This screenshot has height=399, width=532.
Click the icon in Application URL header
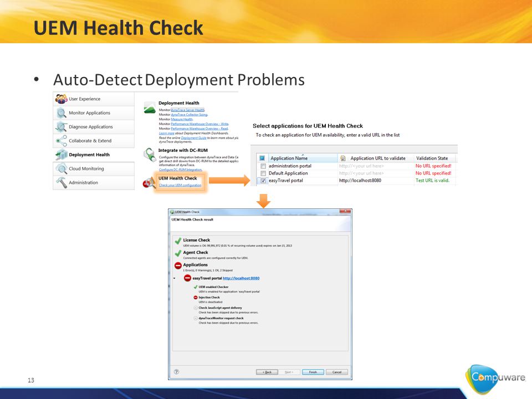[x=342, y=158]
